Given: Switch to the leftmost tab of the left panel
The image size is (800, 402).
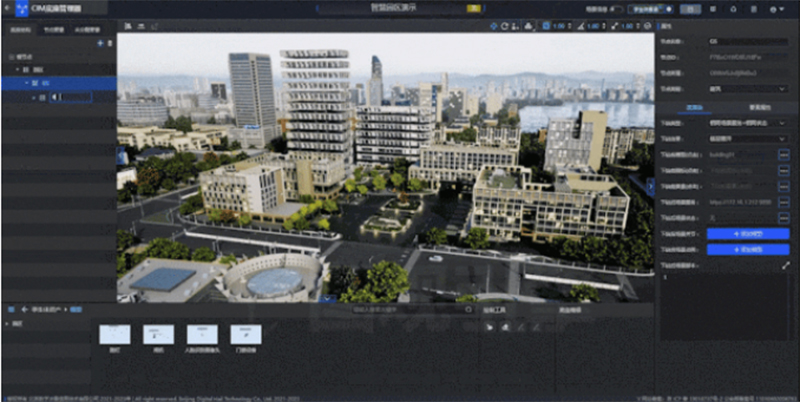Looking at the screenshot, I should pos(21,30).
